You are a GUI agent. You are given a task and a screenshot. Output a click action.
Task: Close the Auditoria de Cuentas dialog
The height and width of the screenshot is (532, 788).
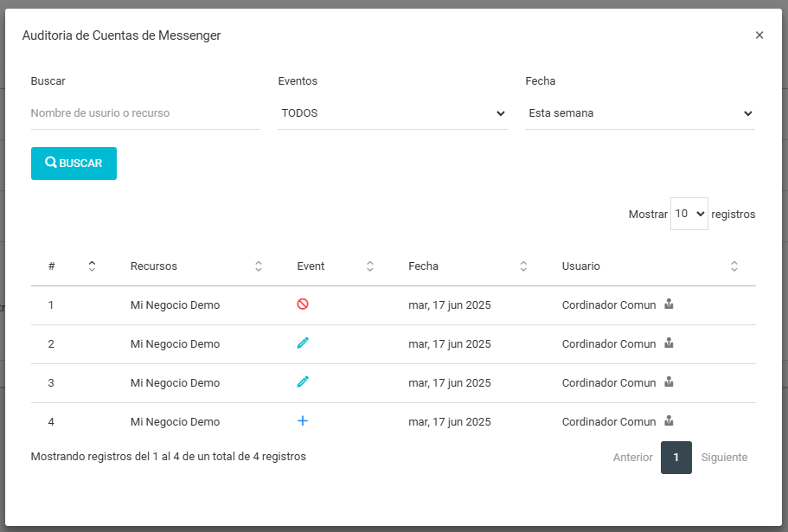click(759, 35)
